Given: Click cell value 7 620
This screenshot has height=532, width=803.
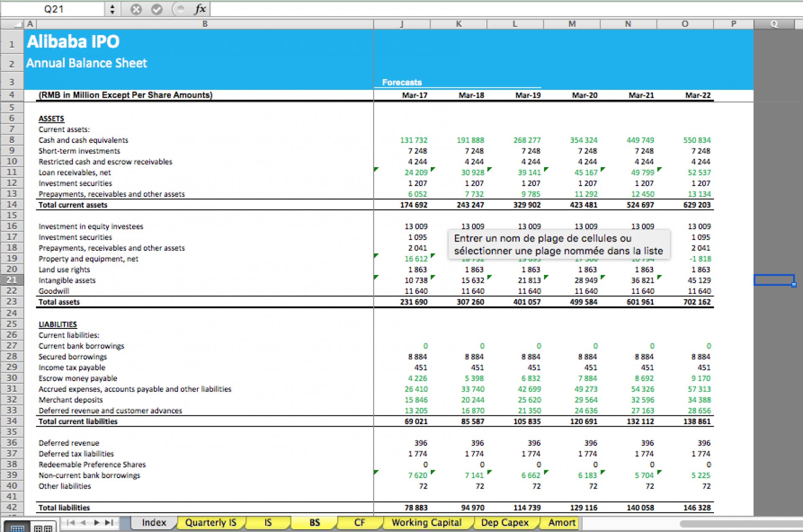Looking at the screenshot, I should pyautogui.click(x=417, y=475).
